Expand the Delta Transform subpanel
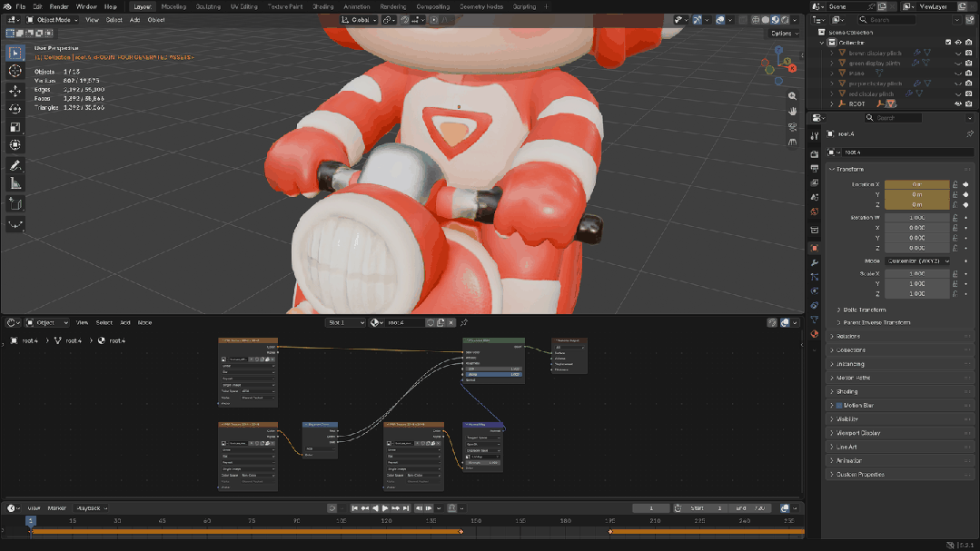The image size is (980, 551). tap(863, 310)
